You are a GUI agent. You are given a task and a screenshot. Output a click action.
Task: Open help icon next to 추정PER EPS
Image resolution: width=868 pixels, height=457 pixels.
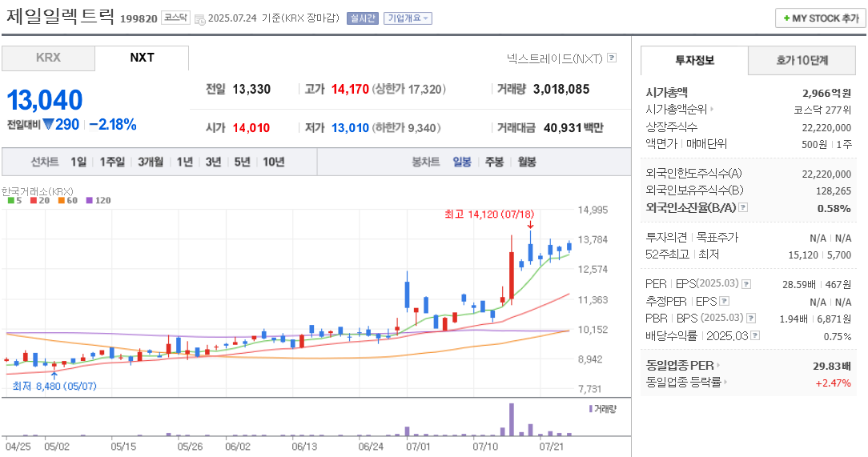pos(725,301)
